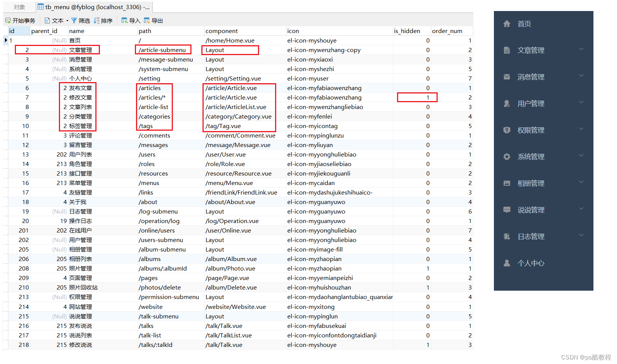This screenshot has height=364, width=617.
Task: Click the 导出 export icon
Action: tap(147, 21)
